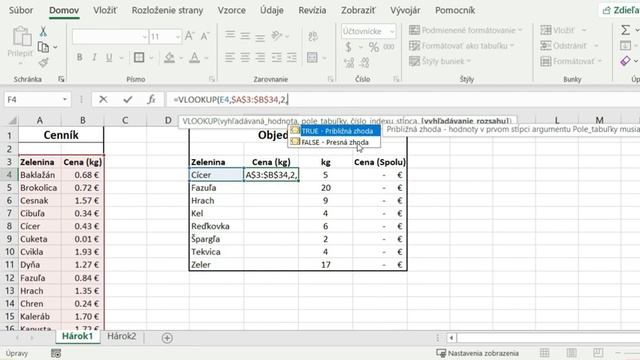Open Štýly buniek dropdown
640x360 pixels.
pos(440,61)
